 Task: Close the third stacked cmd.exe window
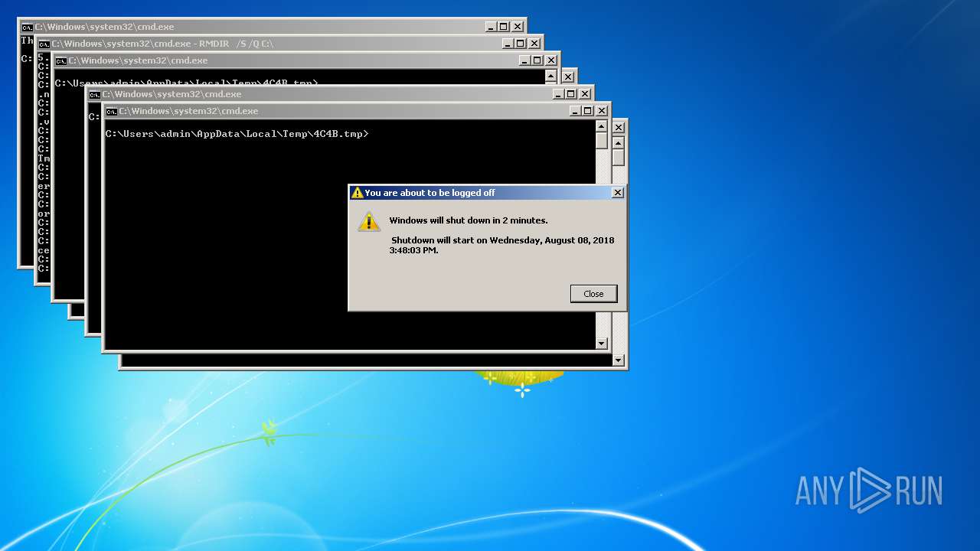click(550, 60)
